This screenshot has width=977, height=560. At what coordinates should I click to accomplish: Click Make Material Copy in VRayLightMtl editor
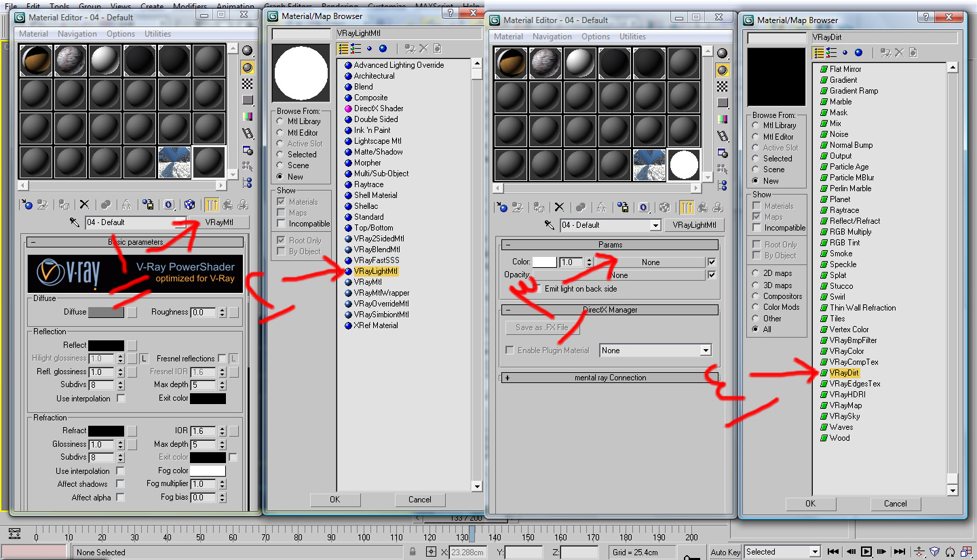coord(581,207)
